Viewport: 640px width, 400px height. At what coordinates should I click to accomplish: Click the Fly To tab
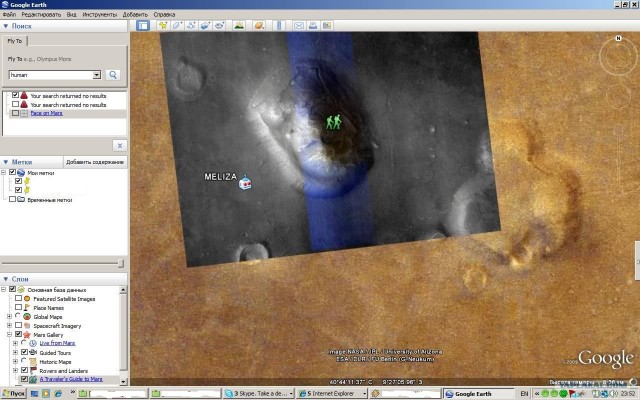coord(15,41)
